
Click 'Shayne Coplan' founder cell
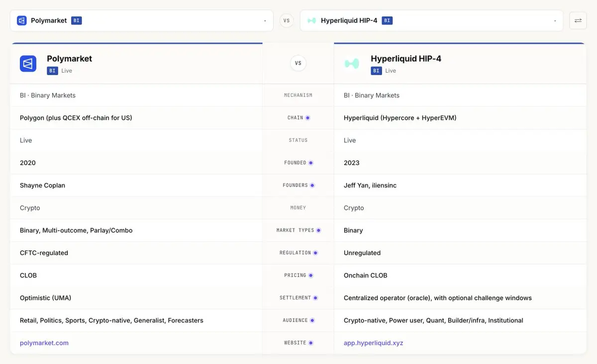[42, 185]
